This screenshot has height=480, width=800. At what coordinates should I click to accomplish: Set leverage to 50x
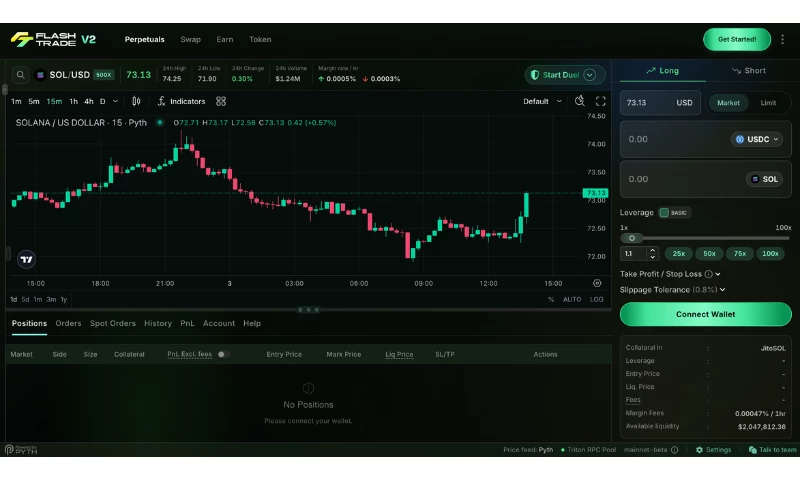[709, 254]
